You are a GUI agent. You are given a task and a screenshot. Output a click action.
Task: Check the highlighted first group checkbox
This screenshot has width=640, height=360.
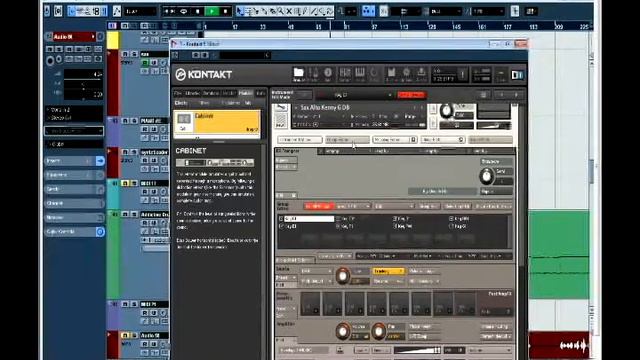[281, 219]
